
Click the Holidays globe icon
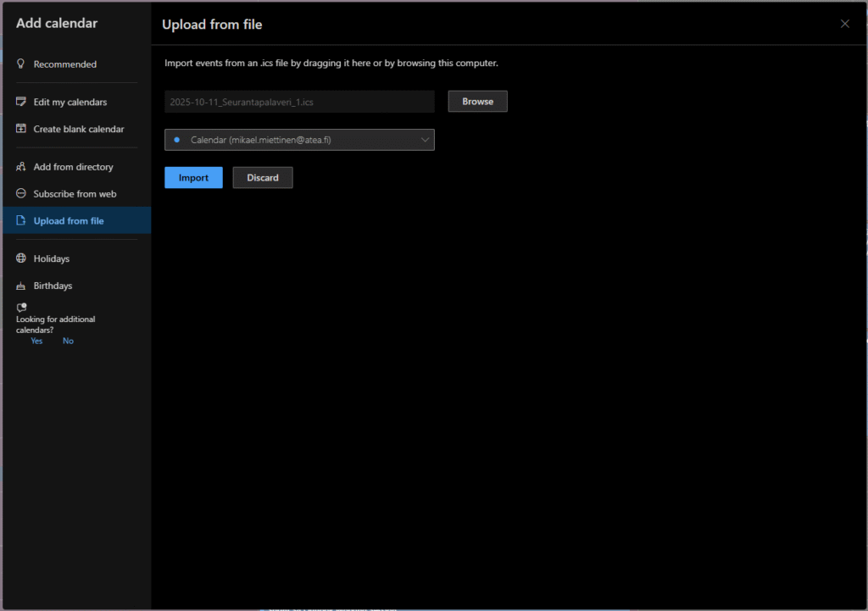[21, 258]
